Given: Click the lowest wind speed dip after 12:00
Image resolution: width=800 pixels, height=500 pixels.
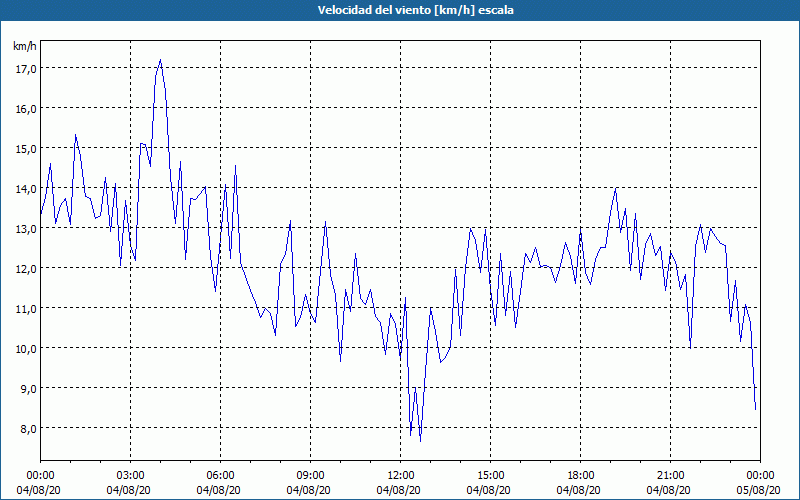Looking at the screenshot, I should point(420,441).
